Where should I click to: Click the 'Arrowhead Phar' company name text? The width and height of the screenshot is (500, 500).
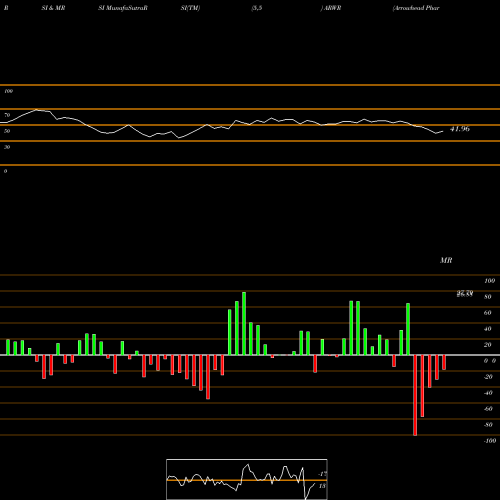(x=416, y=8)
